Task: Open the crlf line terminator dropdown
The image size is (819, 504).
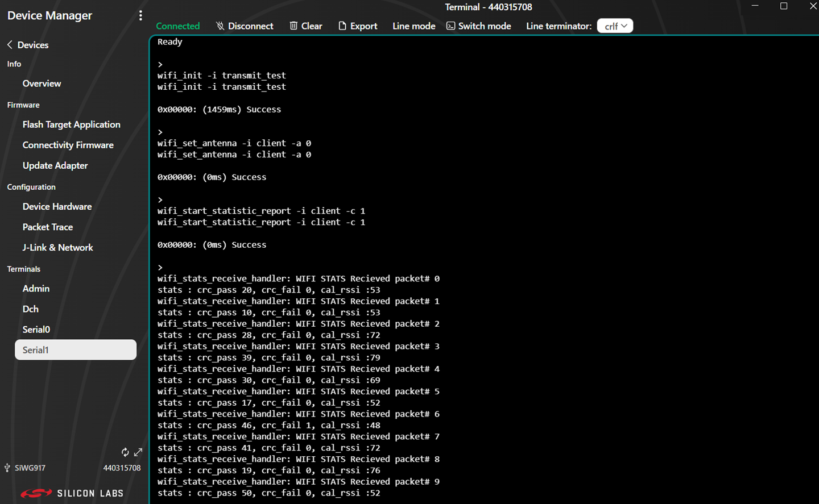Action: tap(615, 26)
